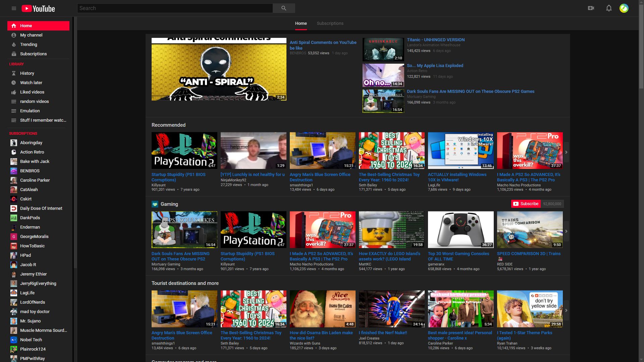Click the Subscriptions sidebar icon
644x362 pixels.
click(14, 54)
